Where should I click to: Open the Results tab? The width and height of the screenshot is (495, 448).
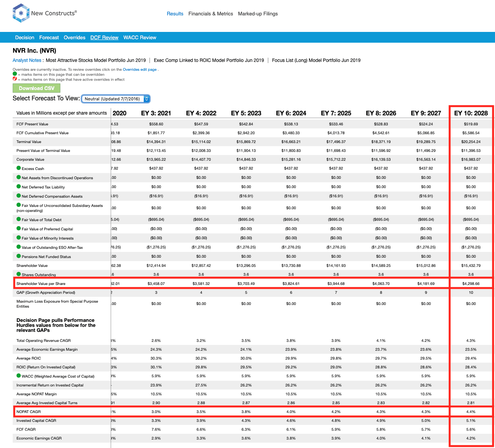175,13
